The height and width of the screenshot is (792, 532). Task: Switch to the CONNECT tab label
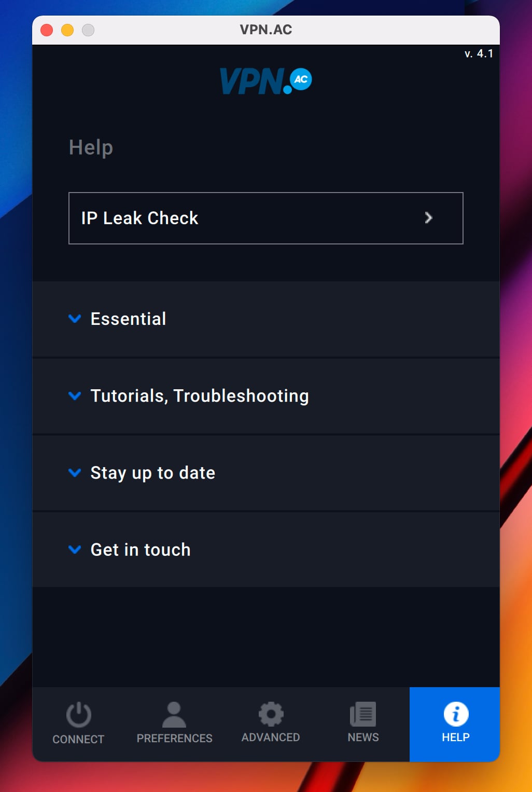tap(78, 739)
